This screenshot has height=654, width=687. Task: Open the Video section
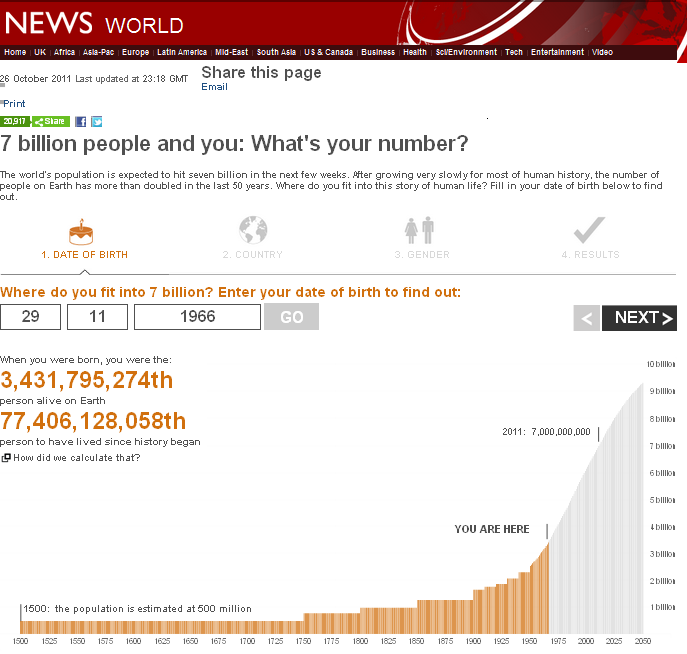602,52
